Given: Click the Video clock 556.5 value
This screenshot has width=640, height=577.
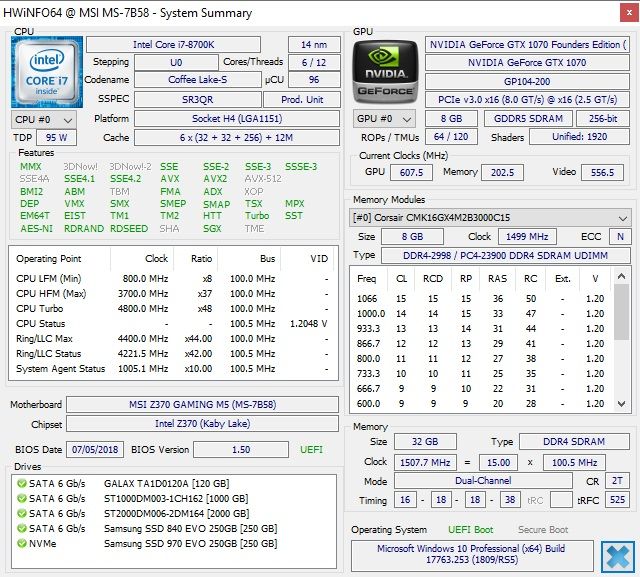Looking at the screenshot, I should point(602,173).
